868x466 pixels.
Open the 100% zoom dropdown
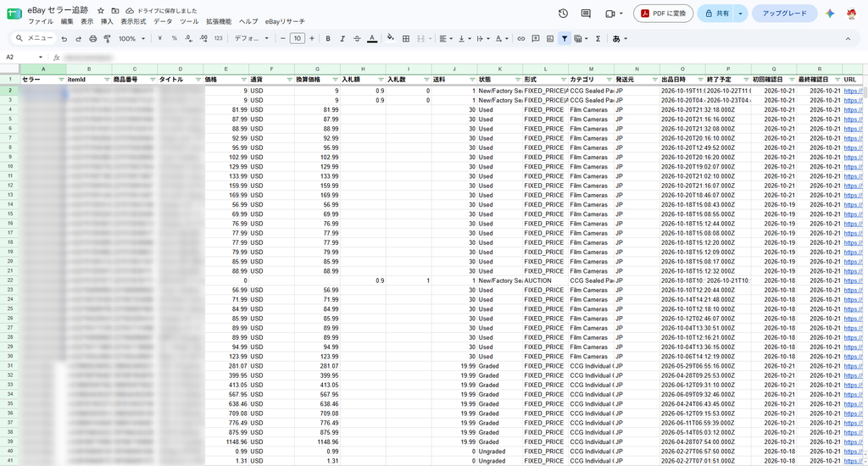click(131, 39)
